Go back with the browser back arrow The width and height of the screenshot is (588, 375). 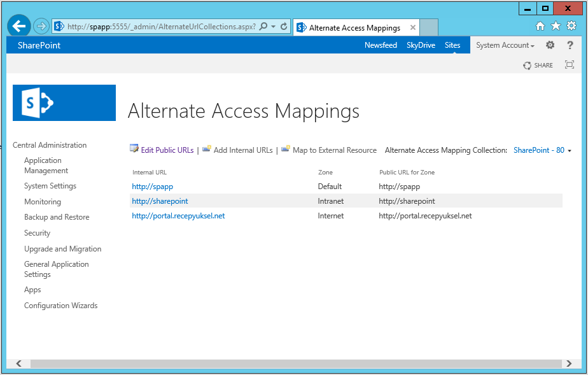(18, 26)
